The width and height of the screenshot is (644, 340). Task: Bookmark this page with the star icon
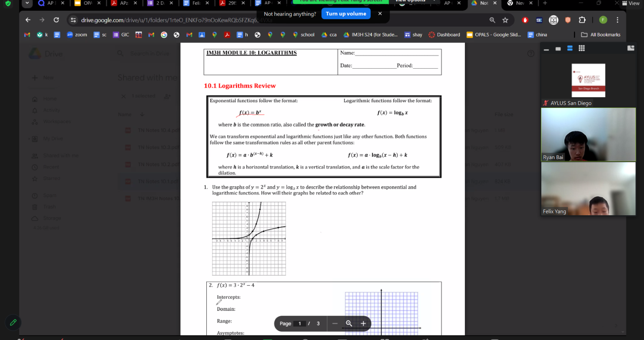point(505,20)
